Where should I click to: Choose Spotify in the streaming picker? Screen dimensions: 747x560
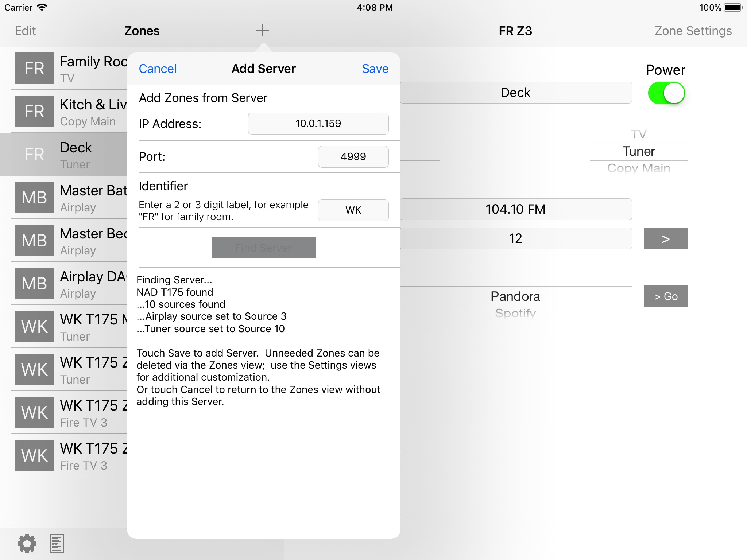[x=515, y=313]
